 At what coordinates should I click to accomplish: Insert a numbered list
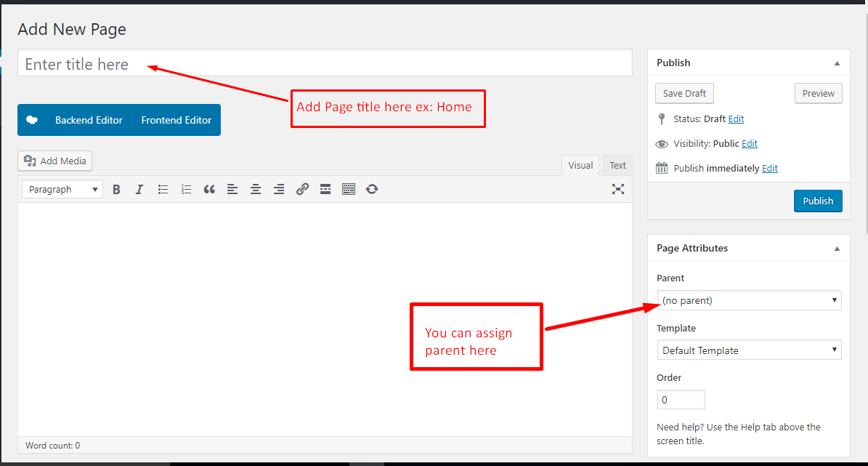(x=187, y=189)
